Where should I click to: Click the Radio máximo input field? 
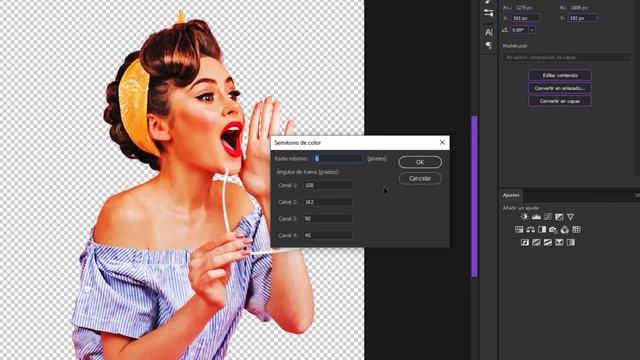pyautogui.click(x=338, y=158)
